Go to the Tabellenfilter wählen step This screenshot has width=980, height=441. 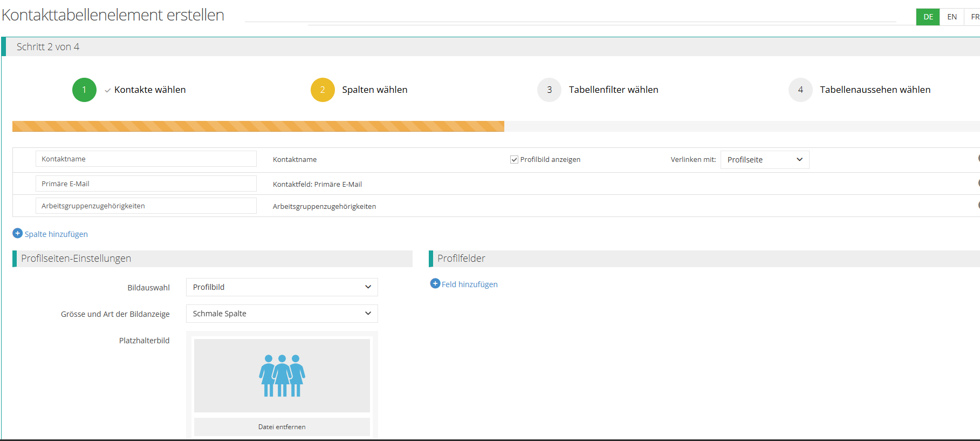[x=614, y=90]
